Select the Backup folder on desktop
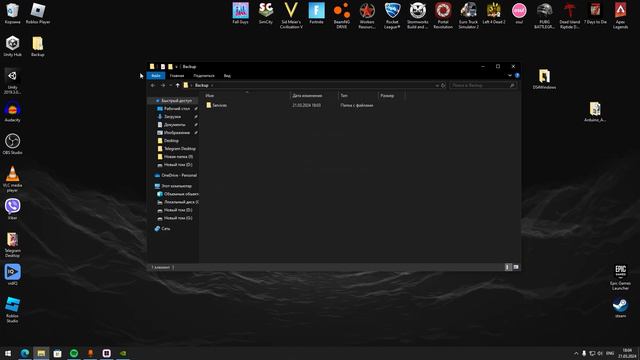Viewport: 640px width, 360px height. click(38, 46)
